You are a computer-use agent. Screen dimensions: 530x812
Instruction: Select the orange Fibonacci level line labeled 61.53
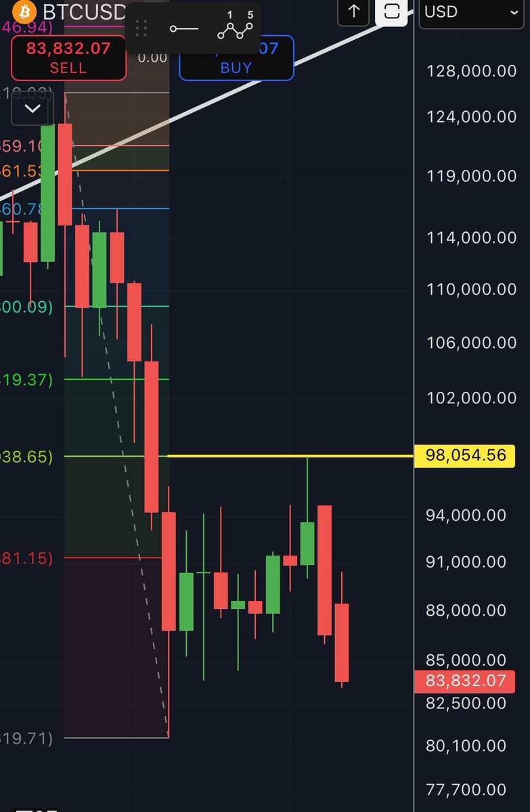tap(115, 171)
